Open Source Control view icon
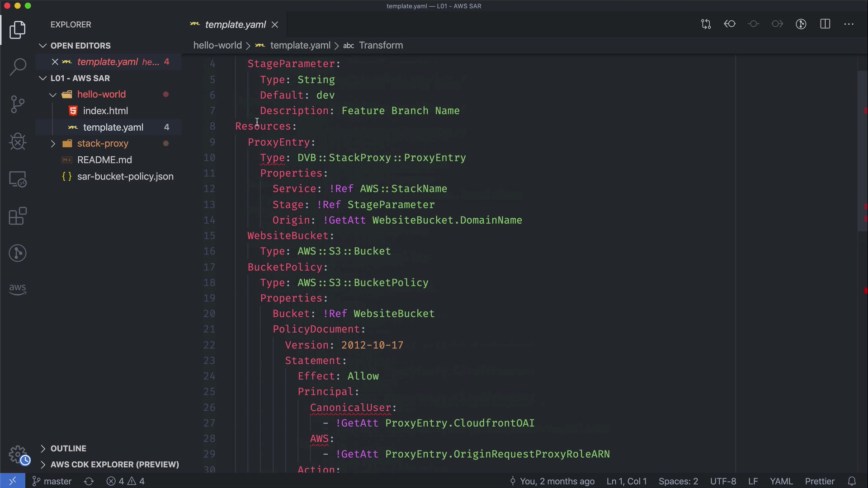 pyautogui.click(x=18, y=104)
